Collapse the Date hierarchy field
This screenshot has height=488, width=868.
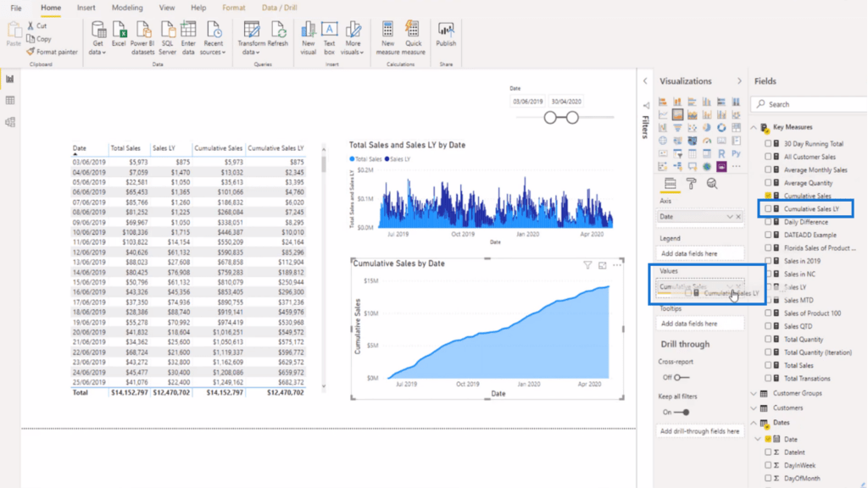pyautogui.click(x=759, y=439)
